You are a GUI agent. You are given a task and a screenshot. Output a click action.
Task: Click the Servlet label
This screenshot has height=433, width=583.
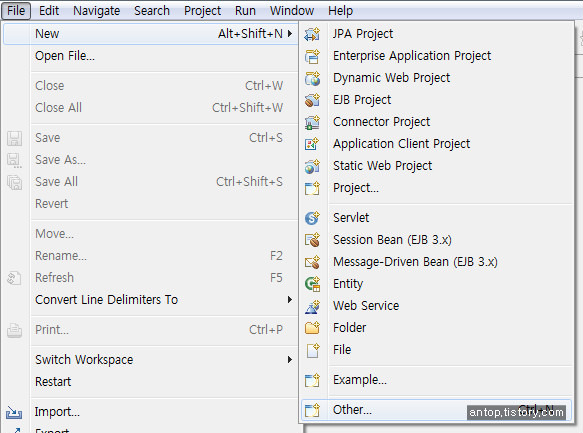pos(351,218)
